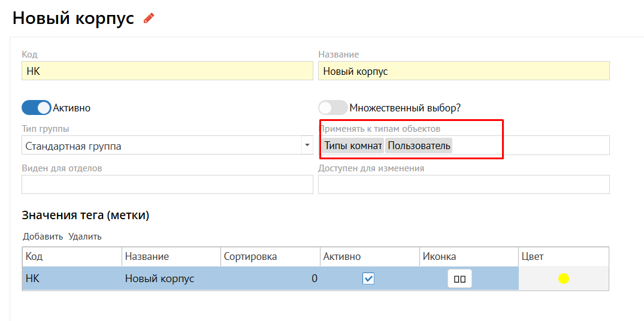
Task: Click Удалить to remove tag value
Action: click(85, 237)
